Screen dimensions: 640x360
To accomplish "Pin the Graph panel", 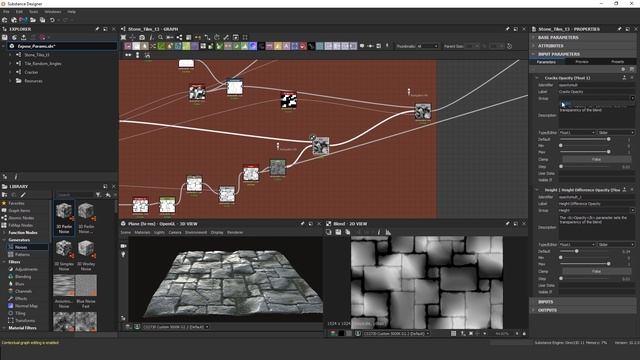I will [507, 29].
